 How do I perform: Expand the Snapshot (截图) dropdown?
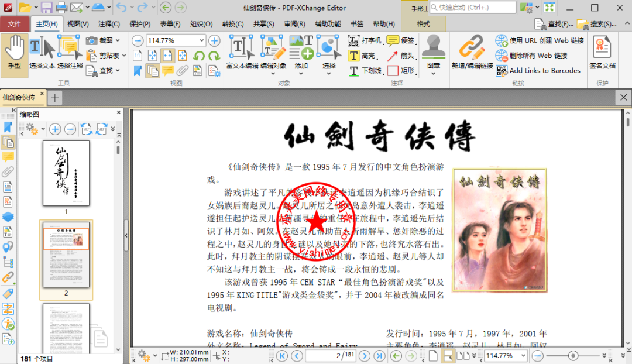click(118, 40)
